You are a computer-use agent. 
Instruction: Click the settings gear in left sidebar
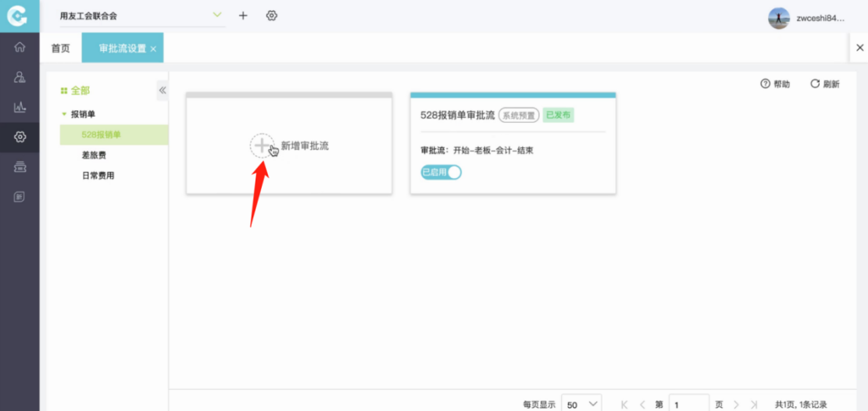point(20,137)
